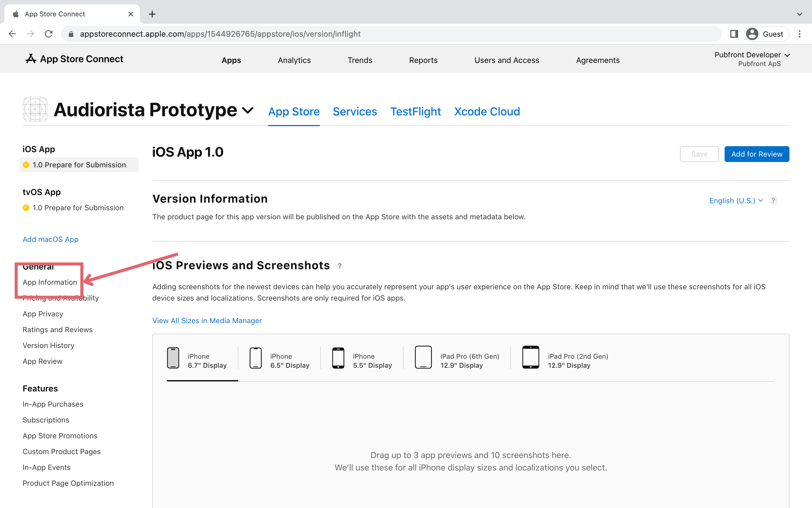Go to Analytics in the top navigation
Screen dimensions: 812x508
pyautogui.click(x=294, y=60)
